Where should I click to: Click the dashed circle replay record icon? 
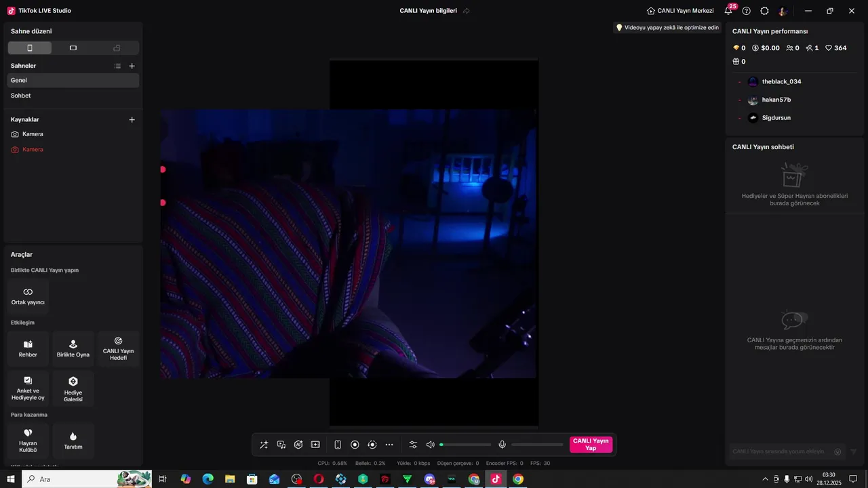372,445
